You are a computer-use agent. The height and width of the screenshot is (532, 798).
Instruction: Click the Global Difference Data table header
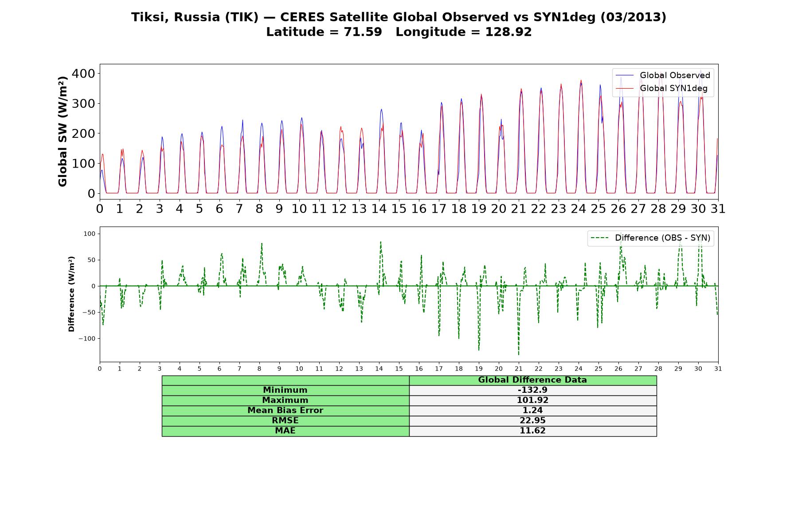532,380
